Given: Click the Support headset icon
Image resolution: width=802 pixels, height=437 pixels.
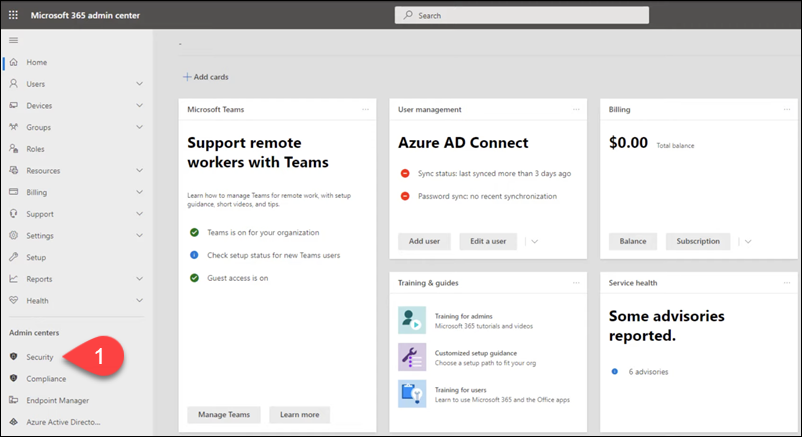Looking at the screenshot, I should [14, 213].
